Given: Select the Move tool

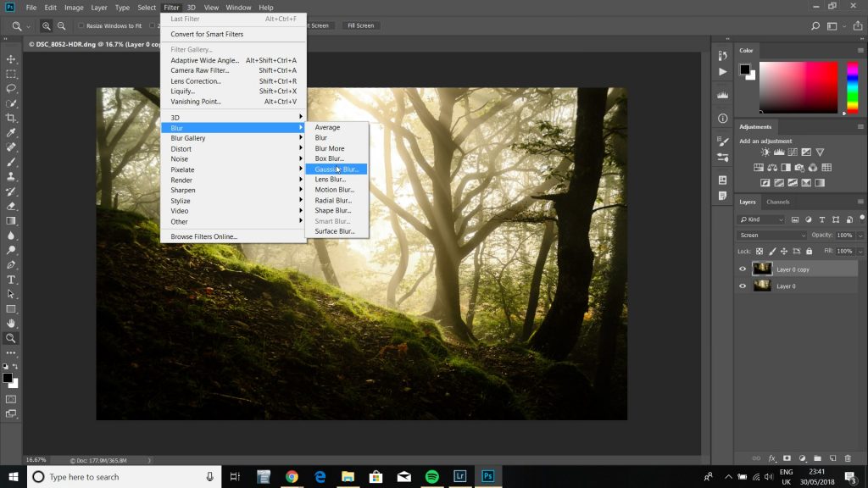Looking at the screenshot, I should pyautogui.click(x=11, y=59).
